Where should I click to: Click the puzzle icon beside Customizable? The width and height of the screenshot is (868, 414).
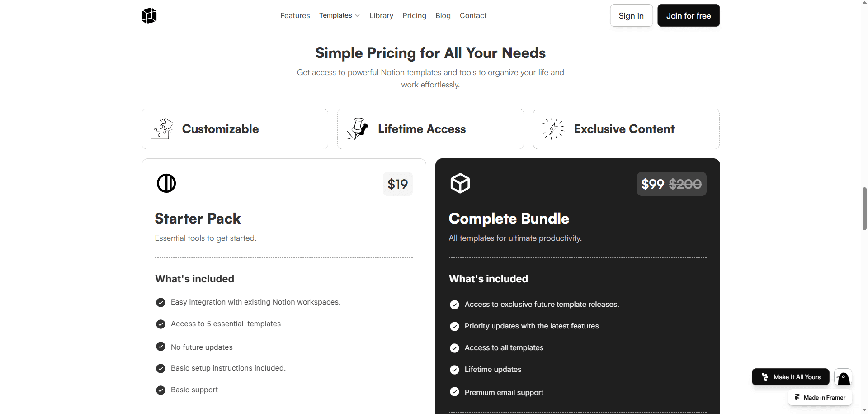[162, 129]
